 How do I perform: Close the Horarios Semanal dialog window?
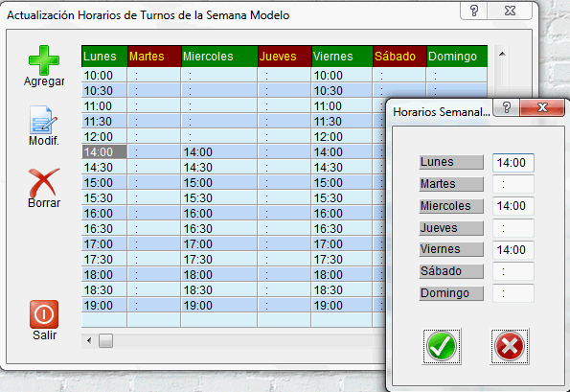[542, 107]
